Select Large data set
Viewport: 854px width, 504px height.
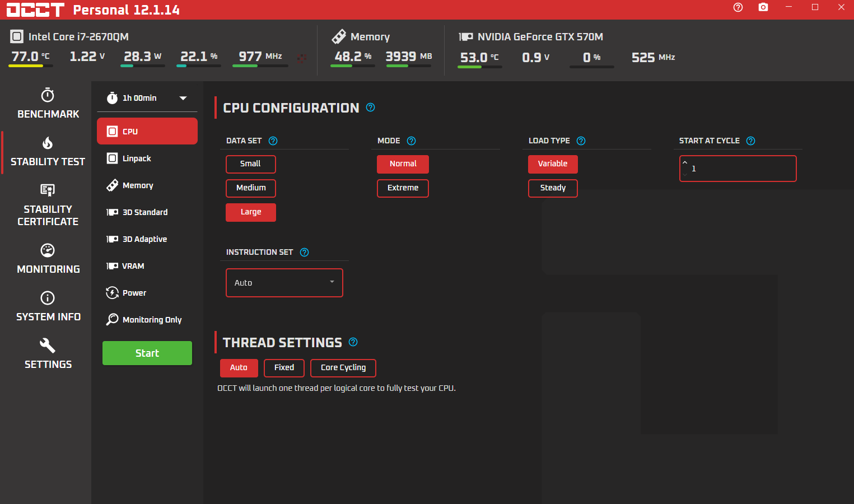point(251,212)
